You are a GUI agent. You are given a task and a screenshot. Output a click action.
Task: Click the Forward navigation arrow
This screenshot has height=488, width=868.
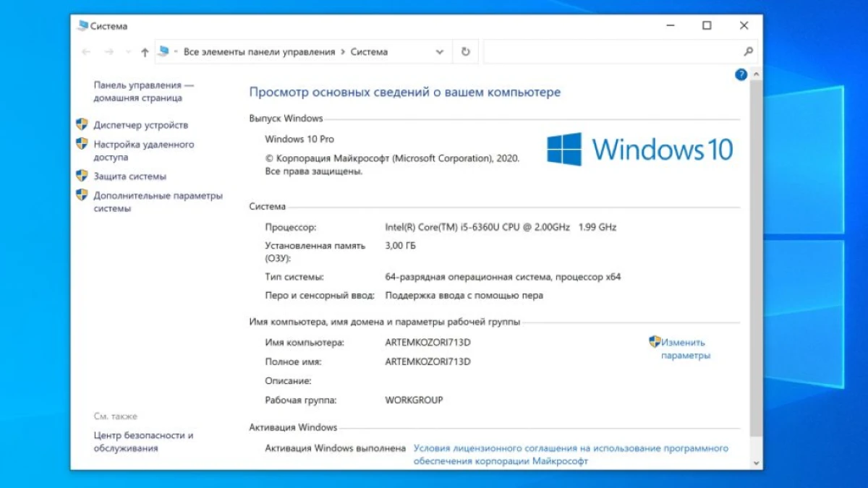coord(109,52)
